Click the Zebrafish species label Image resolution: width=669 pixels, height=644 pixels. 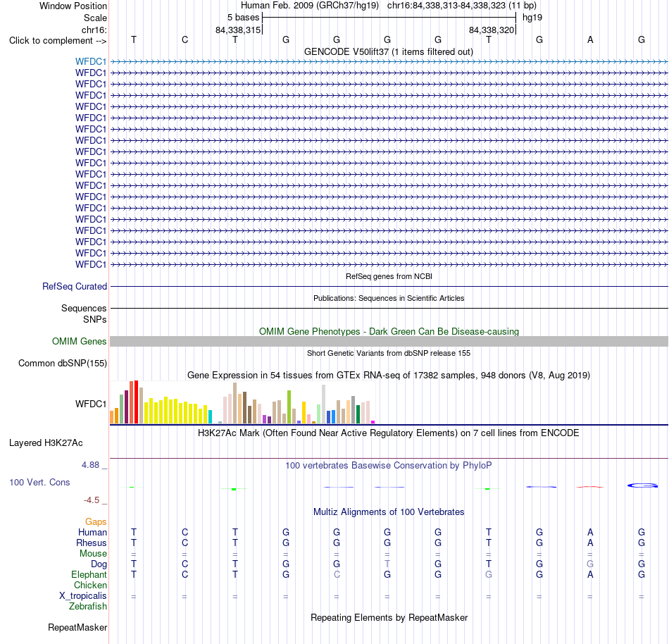click(88, 606)
